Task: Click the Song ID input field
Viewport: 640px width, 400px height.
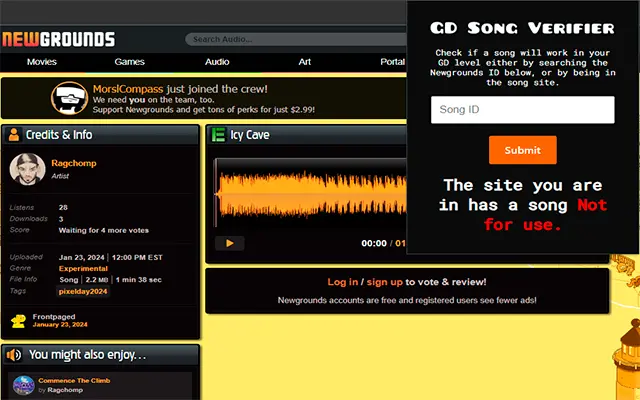Action: click(522, 110)
